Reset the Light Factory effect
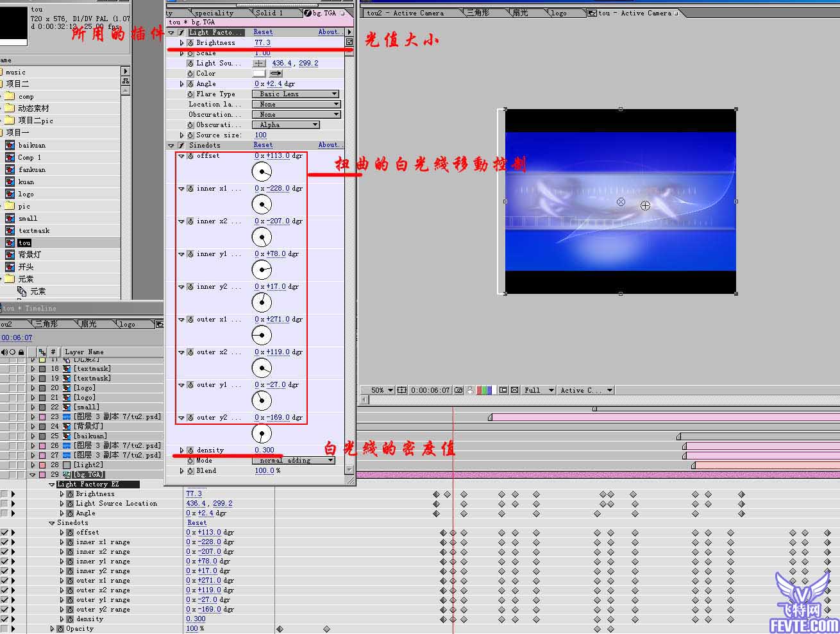This screenshot has width=840, height=634. [x=263, y=32]
